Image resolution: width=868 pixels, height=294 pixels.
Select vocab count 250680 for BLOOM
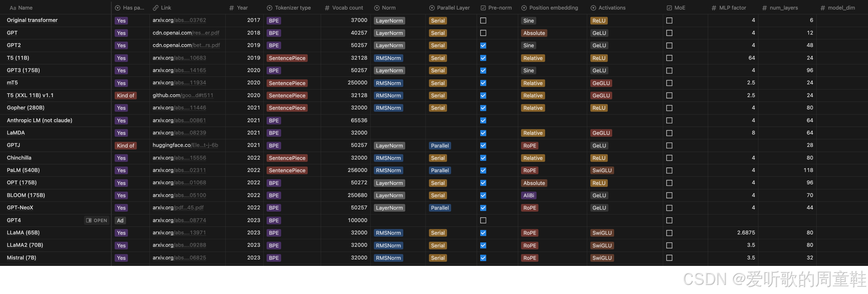357,195
